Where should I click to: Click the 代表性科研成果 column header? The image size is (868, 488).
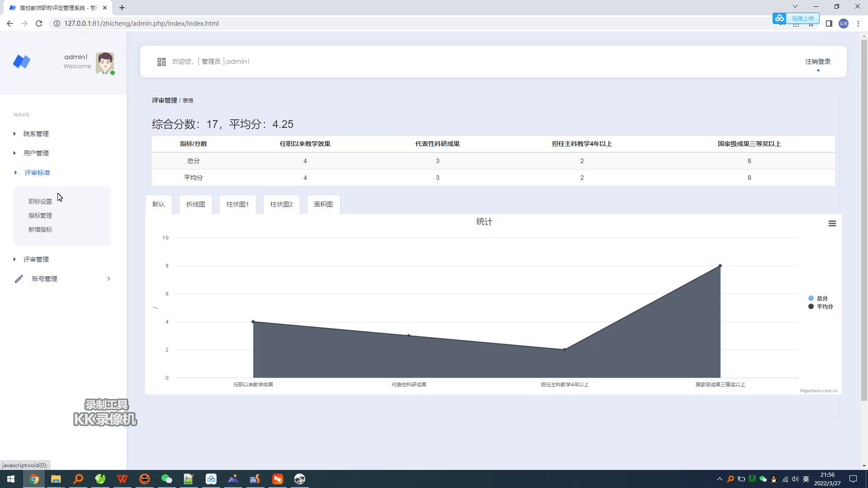(x=438, y=144)
